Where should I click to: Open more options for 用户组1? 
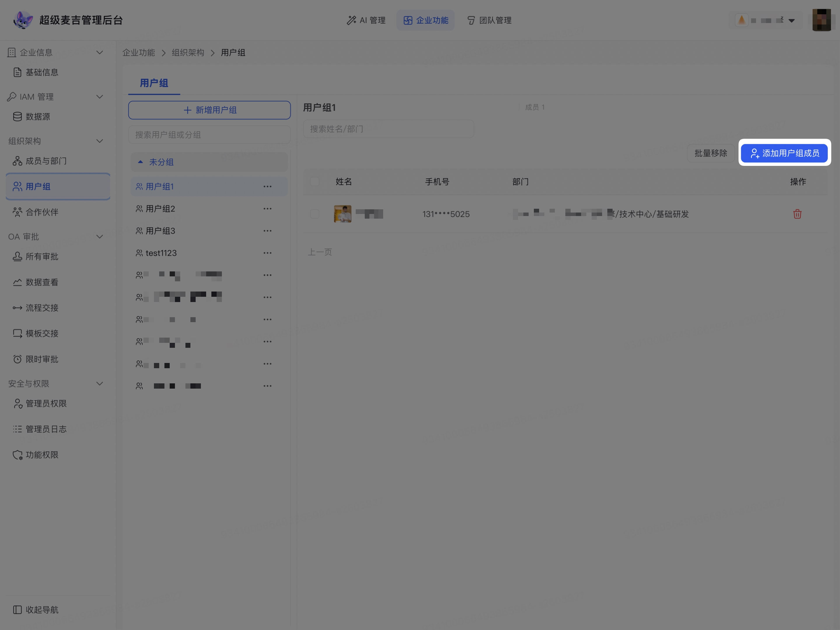[x=267, y=187]
